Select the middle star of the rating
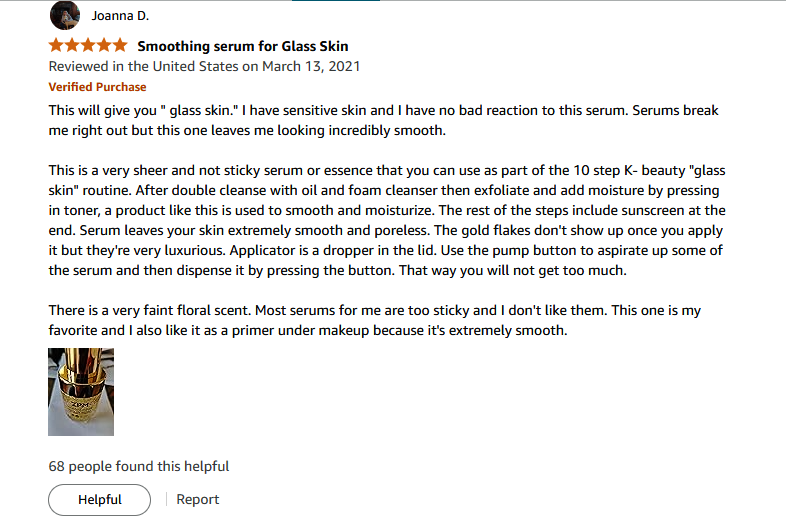Screen dimensions: 786x516 [x=88, y=46]
